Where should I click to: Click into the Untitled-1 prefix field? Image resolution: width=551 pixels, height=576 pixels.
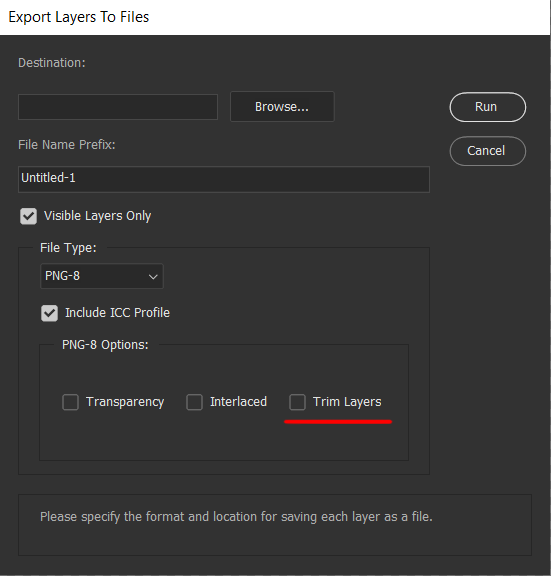pos(224,179)
